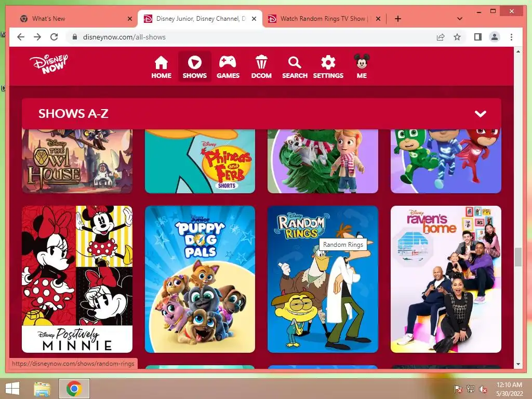
Task: Open Chrome profile avatar
Action: 495,37
